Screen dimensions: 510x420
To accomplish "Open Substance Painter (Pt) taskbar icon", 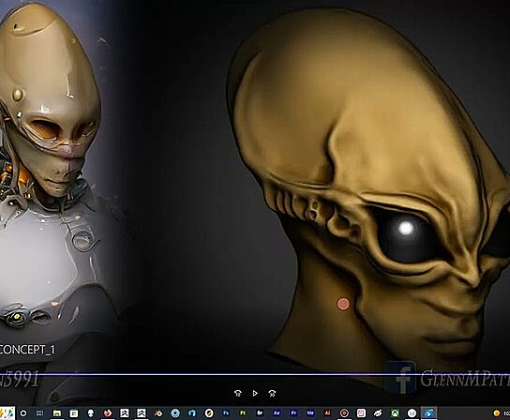I will pyautogui.click(x=243, y=413).
